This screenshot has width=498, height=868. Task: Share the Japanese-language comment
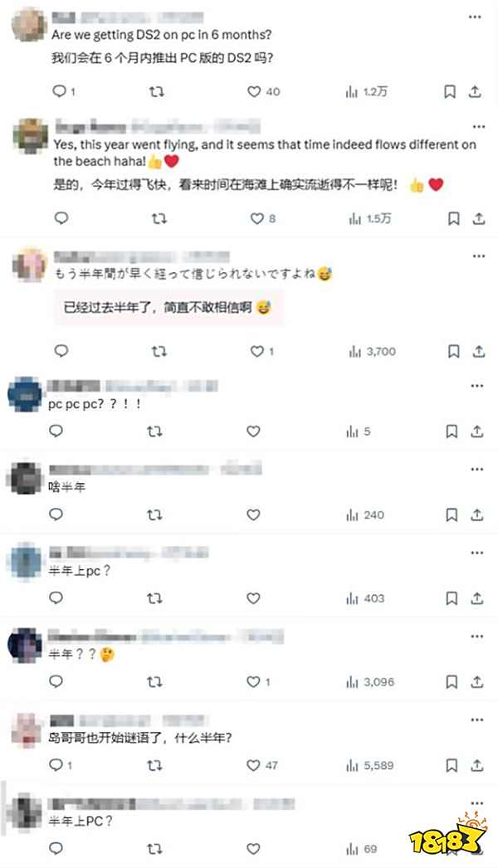(x=479, y=351)
